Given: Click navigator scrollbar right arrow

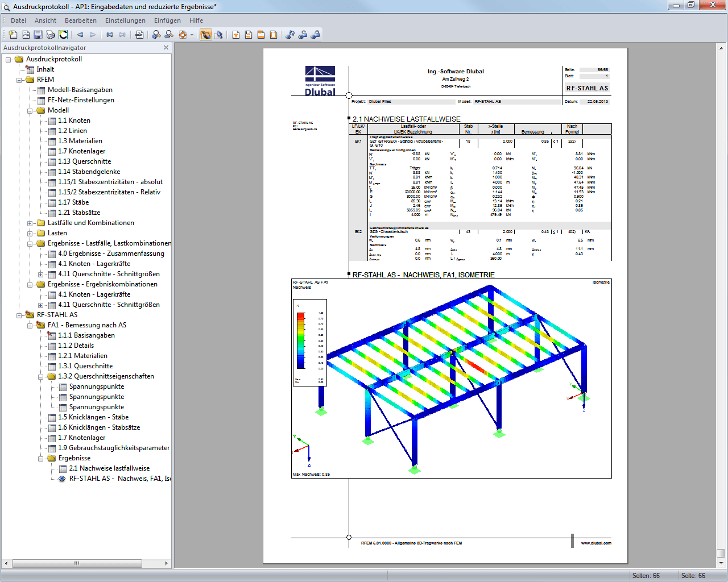Looking at the screenshot, I should click(167, 563).
